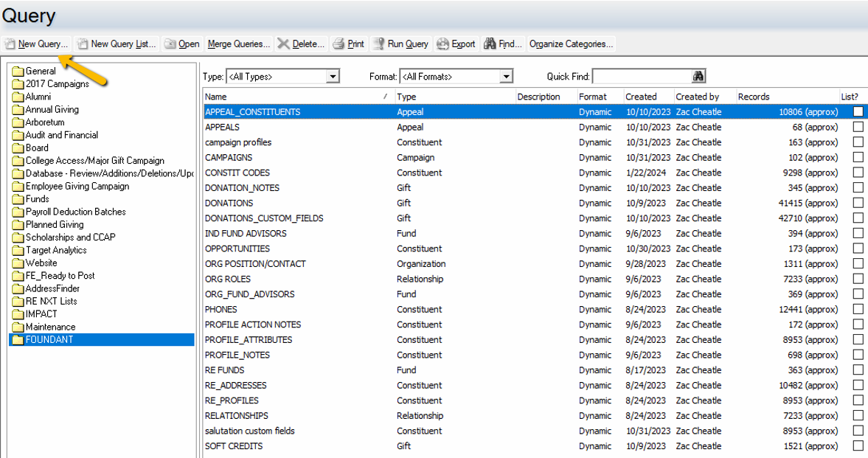This screenshot has height=458, width=868.
Task: Tick the List checkbox for DONATIONS row
Action: tap(858, 203)
